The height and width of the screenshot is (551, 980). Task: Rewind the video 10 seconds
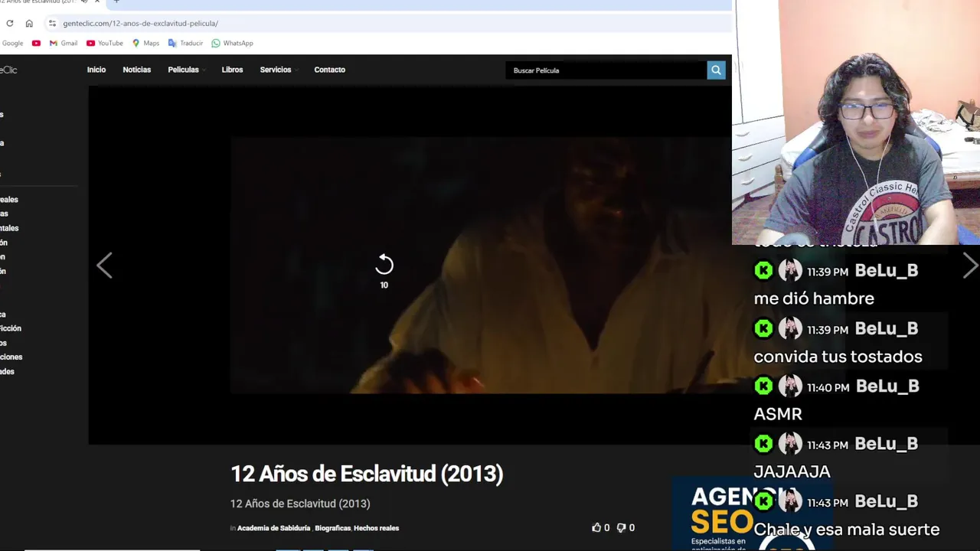(x=384, y=271)
